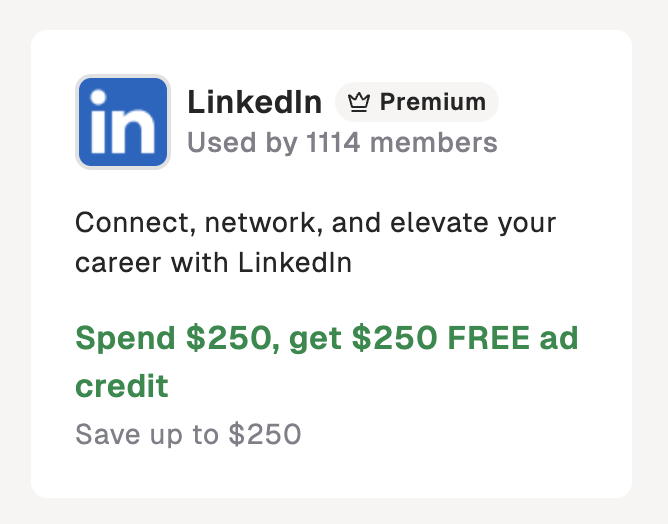This screenshot has height=524, width=668.
Task: Click the 'career with LinkedIn' description line
Action: pos(213,263)
